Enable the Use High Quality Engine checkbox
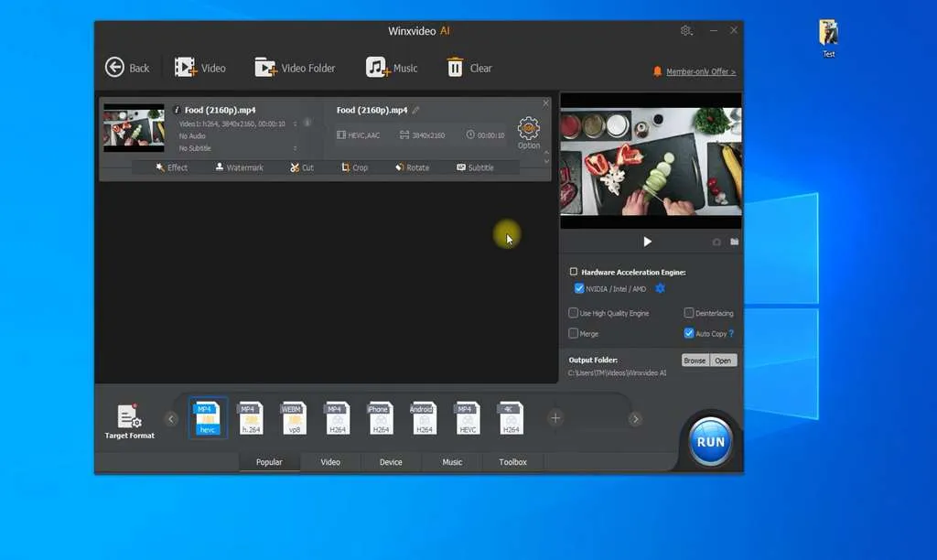The width and height of the screenshot is (937, 560). tap(574, 313)
